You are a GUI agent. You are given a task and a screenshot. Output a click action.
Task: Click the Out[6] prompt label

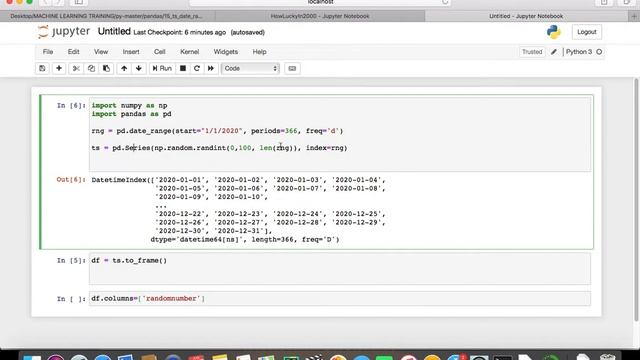71,180
